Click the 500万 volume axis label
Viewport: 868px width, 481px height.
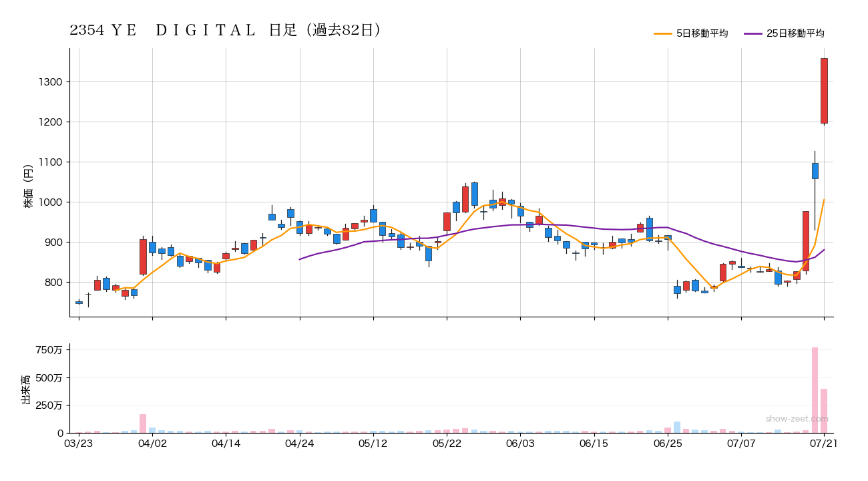(49, 378)
